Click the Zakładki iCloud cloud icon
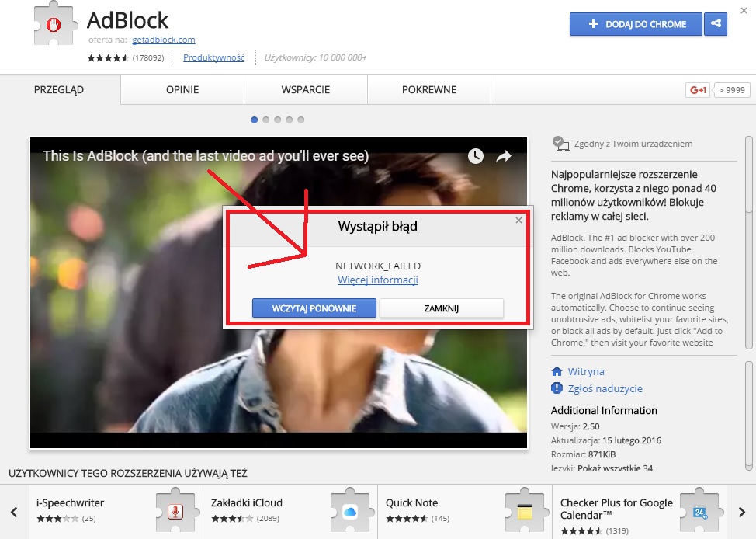The width and height of the screenshot is (756, 539). click(x=350, y=512)
